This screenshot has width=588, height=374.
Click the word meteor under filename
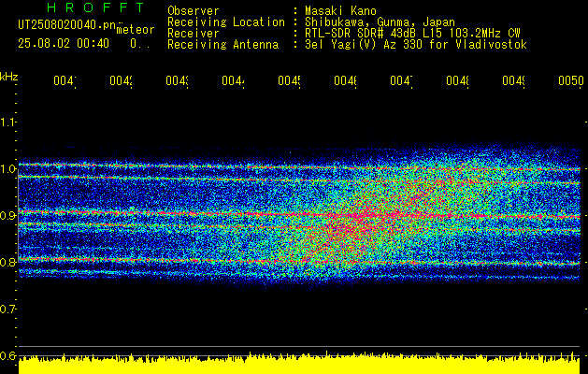(x=135, y=30)
